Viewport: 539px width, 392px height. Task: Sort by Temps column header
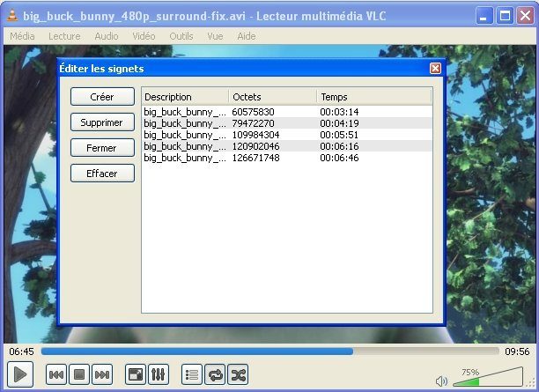(x=374, y=97)
